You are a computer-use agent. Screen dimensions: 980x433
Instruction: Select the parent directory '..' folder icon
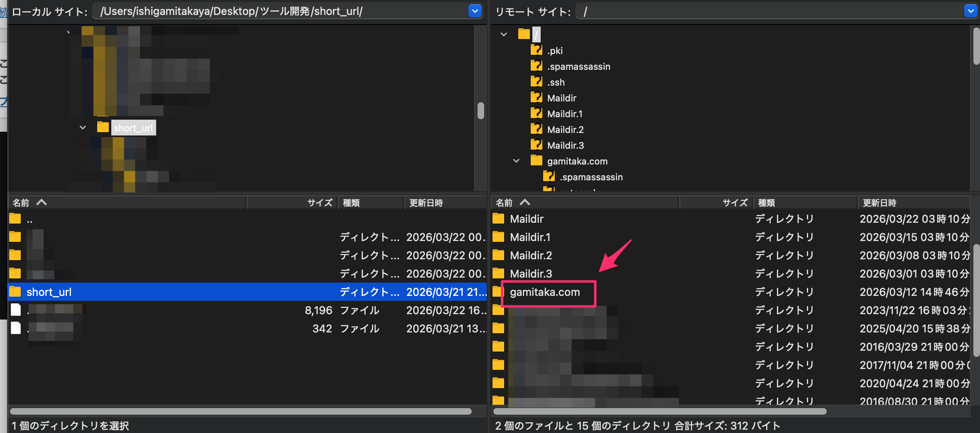click(15, 219)
